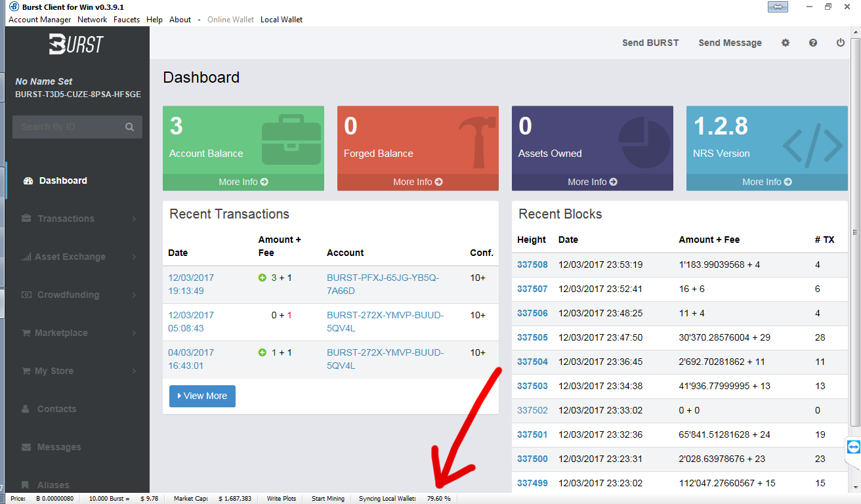Open the Account Manager menu

coord(40,20)
